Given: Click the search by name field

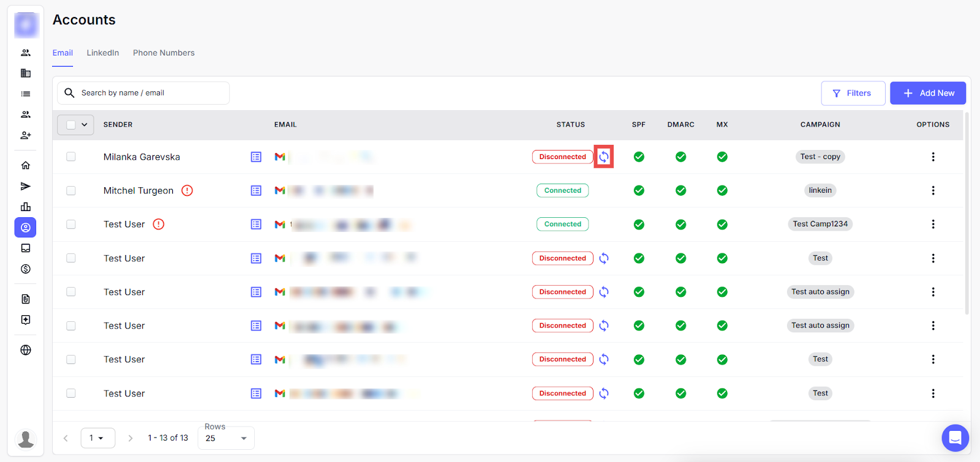Looking at the screenshot, I should (150, 93).
